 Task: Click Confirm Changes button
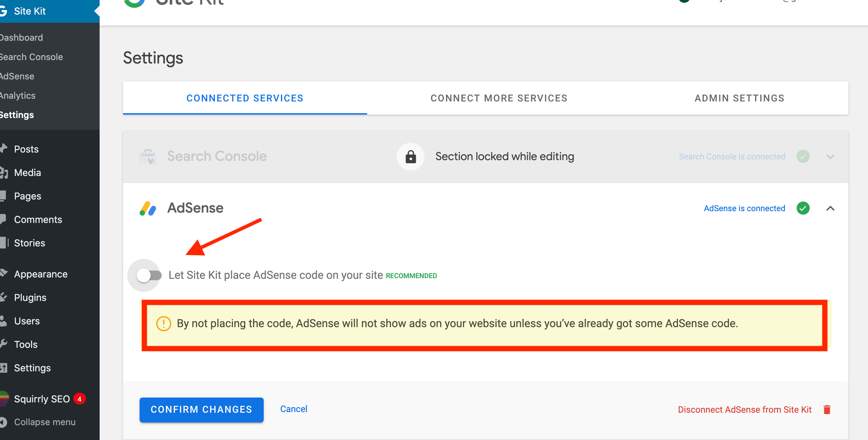202,410
